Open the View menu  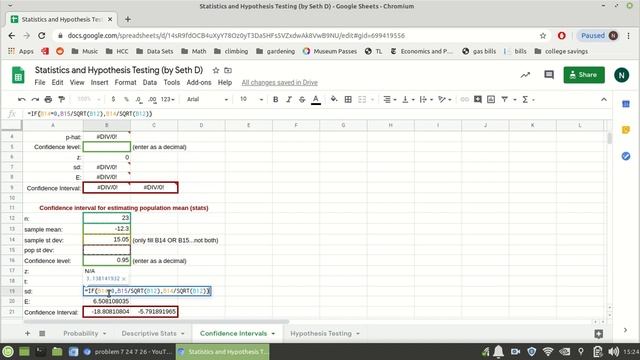(x=77, y=82)
